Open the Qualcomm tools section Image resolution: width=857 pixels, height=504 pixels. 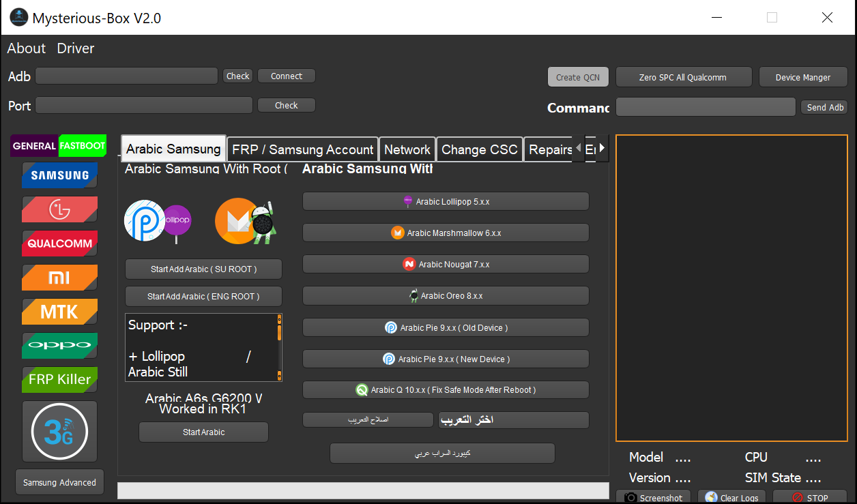59,243
